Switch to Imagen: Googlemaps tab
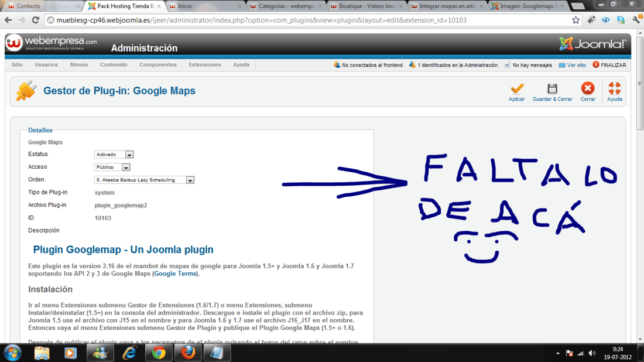 pyautogui.click(x=527, y=6)
